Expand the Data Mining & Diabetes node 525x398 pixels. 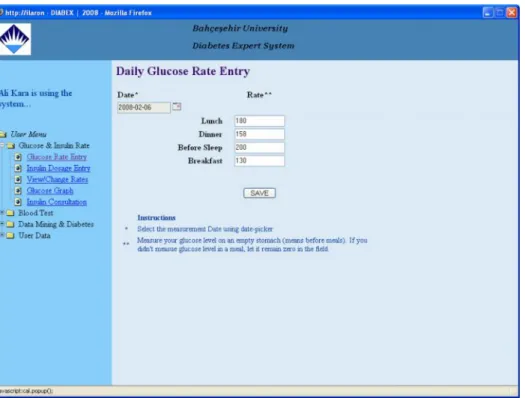coord(2,224)
